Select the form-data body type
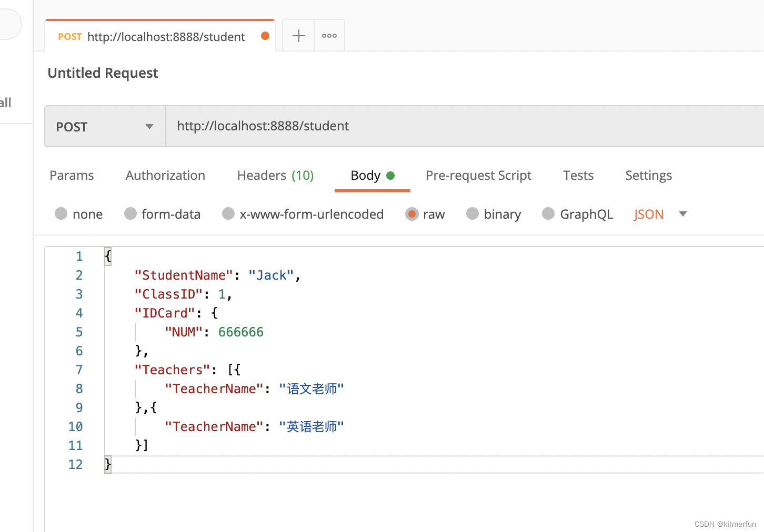Screen dimensions: 764x532 click(163, 214)
